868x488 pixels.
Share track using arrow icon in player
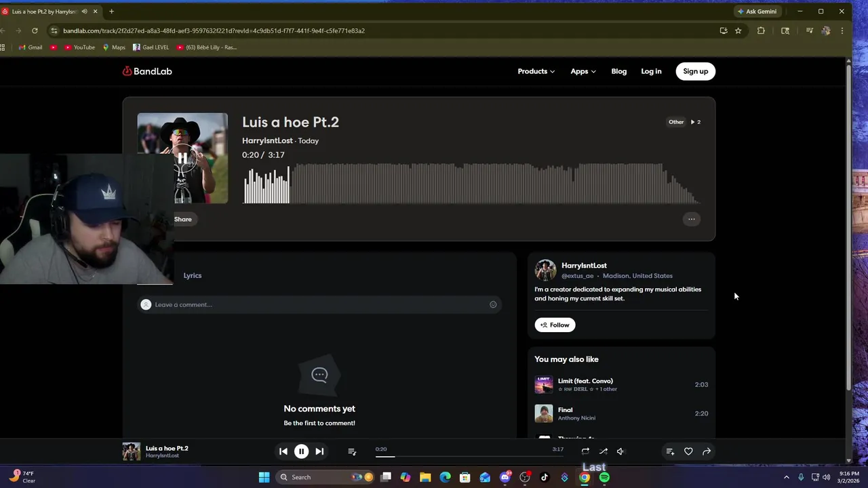click(x=707, y=451)
